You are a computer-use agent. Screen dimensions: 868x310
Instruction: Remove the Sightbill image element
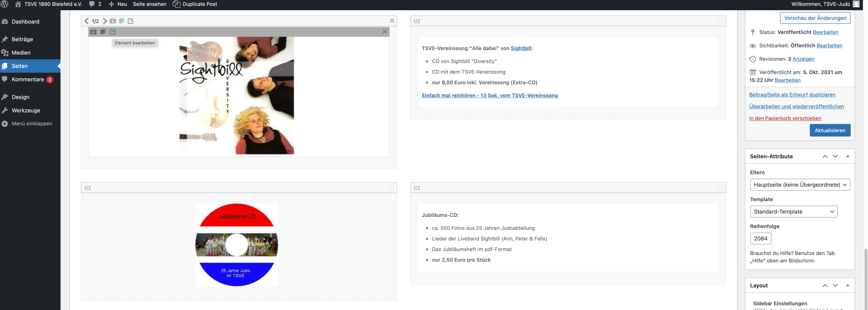[385, 32]
